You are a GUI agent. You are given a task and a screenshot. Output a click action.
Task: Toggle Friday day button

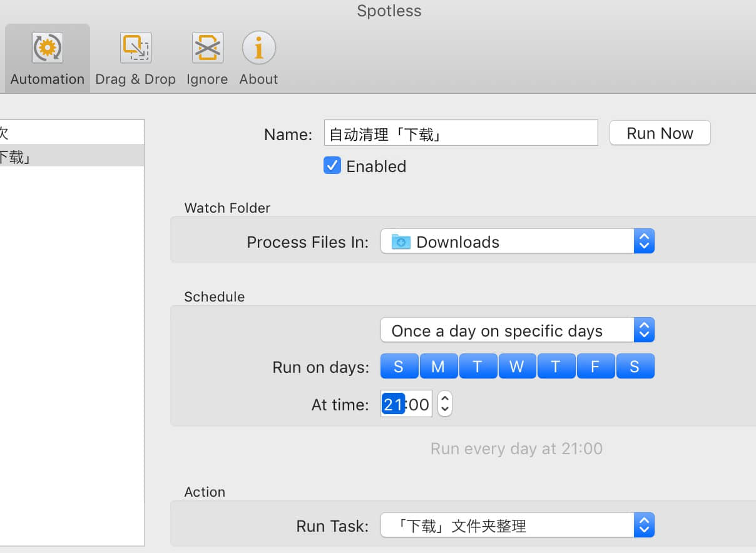tap(595, 367)
